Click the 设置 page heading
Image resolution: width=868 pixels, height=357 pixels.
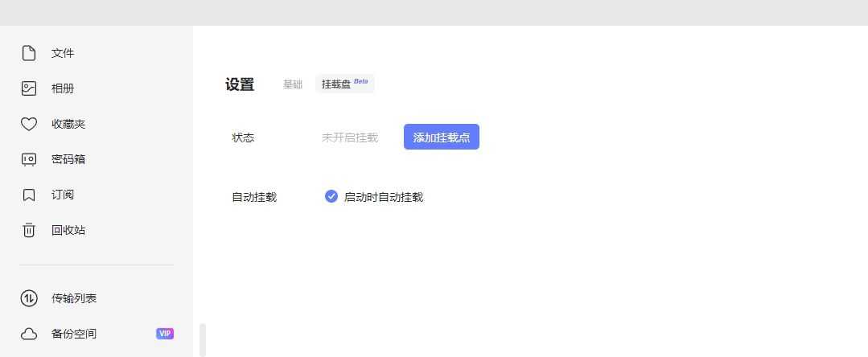coord(240,84)
